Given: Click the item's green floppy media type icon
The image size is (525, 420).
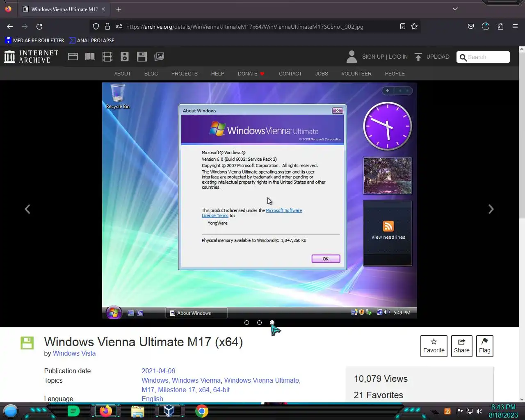Looking at the screenshot, I should click(x=27, y=343).
